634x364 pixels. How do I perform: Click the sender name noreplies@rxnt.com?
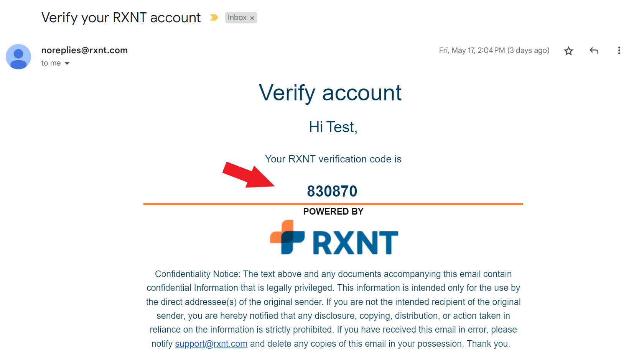coord(84,50)
